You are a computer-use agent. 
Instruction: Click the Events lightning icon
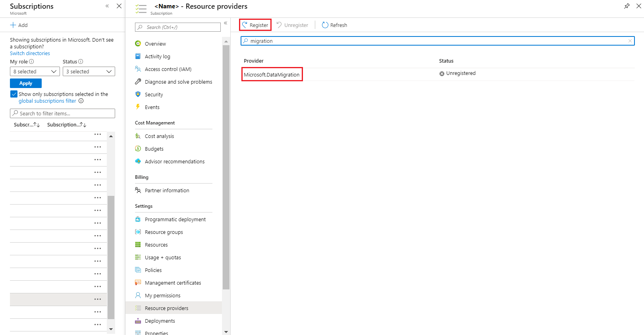[x=138, y=107]
